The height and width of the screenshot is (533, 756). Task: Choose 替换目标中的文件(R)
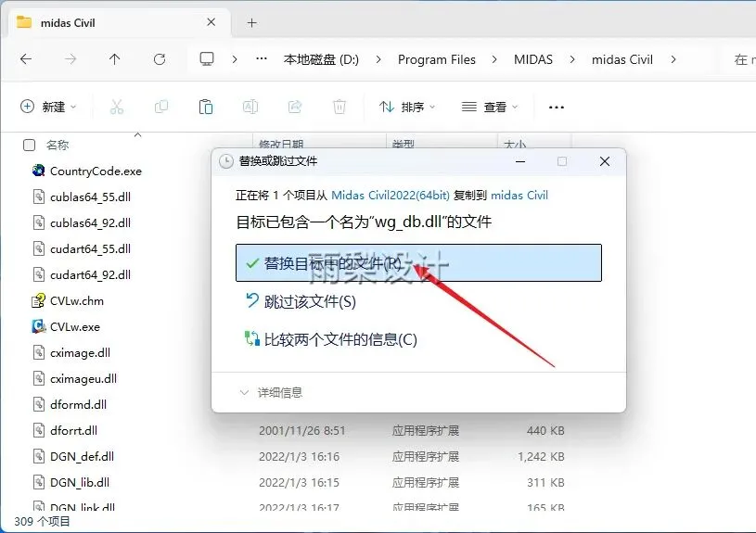[x=418, y=262]
